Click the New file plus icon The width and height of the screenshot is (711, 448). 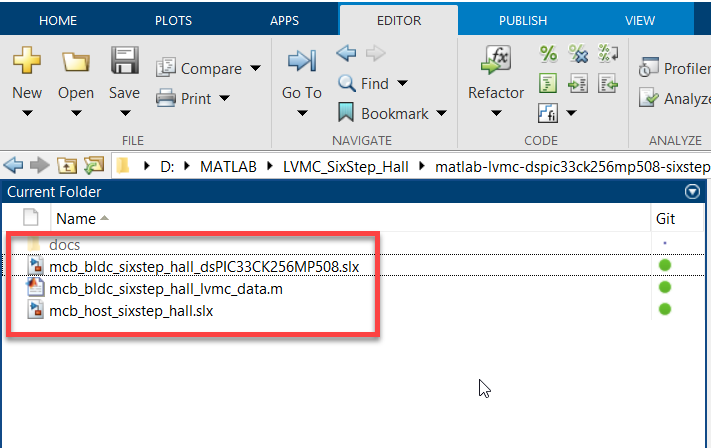click(27, 60)
